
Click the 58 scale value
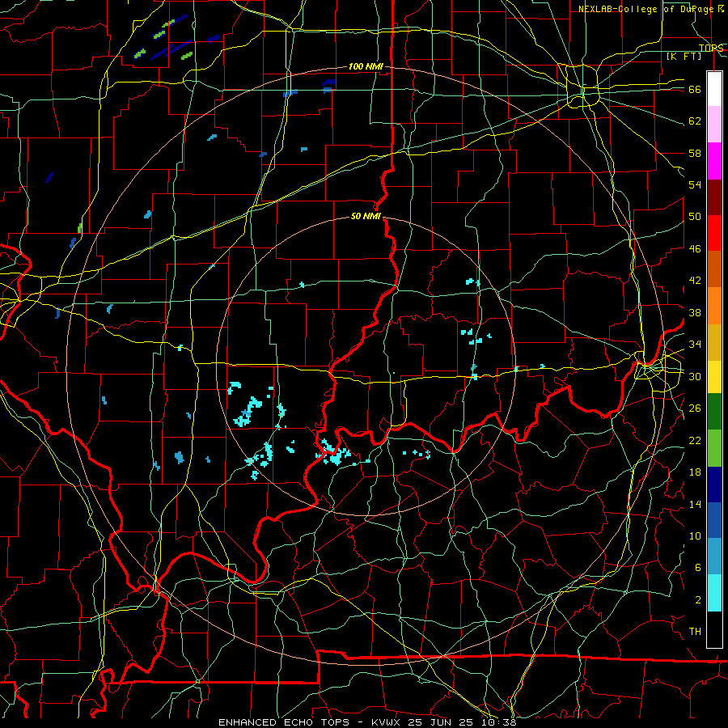pos(695,153)
